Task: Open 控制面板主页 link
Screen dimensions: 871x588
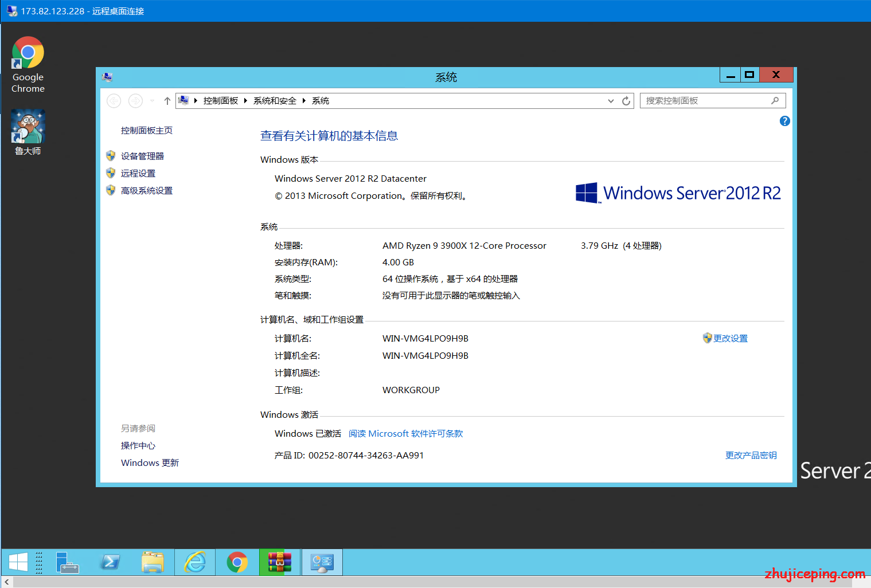Action: pos(147,131)
